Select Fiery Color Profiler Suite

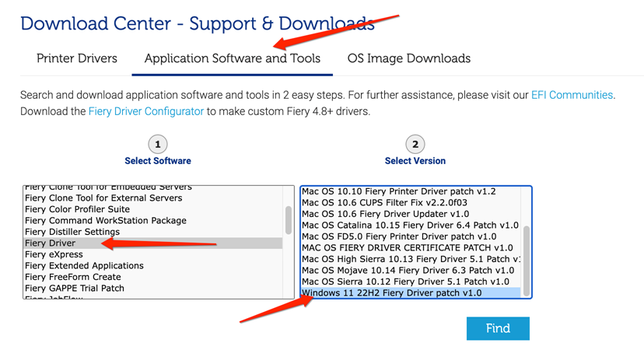pyautogui.click(x=78, y=209)
